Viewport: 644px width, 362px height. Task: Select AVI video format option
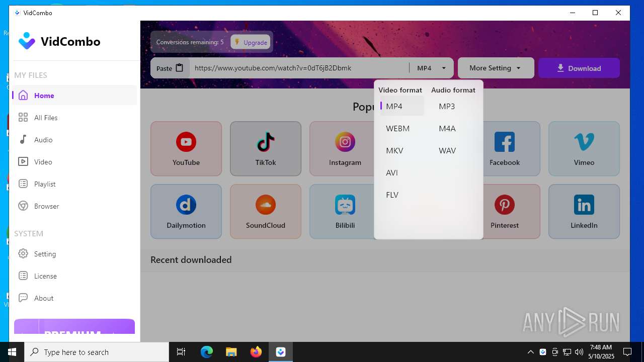coord(402,172)
